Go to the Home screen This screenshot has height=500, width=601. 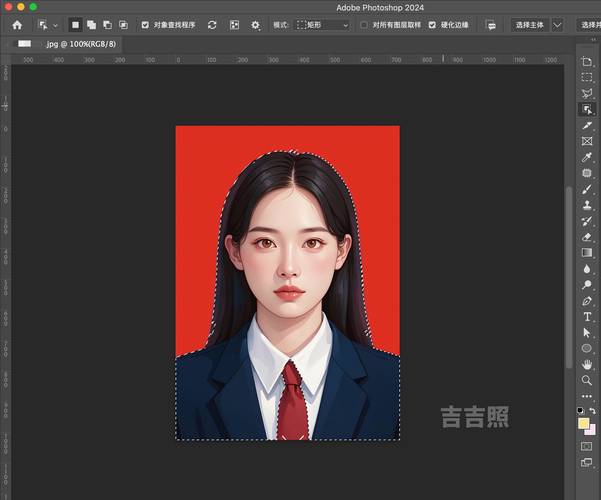click(x=17, y=25)
